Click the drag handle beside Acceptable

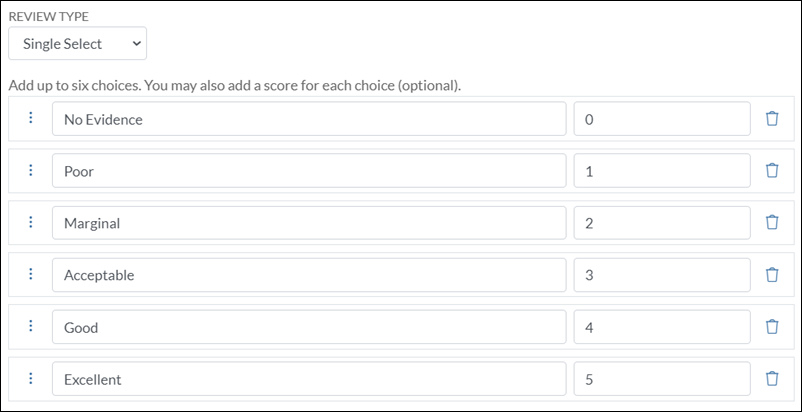[x=30, y=275]
